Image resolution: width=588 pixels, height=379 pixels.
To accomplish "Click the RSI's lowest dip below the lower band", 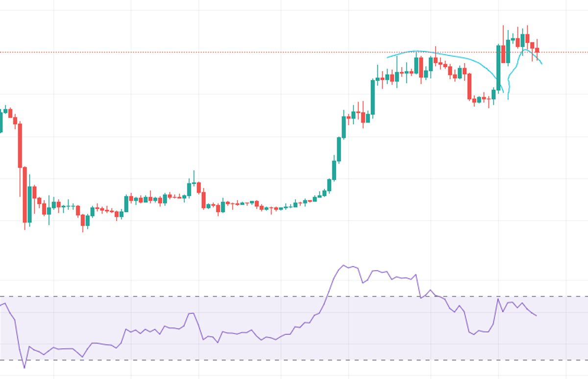I will pos(24,367).
